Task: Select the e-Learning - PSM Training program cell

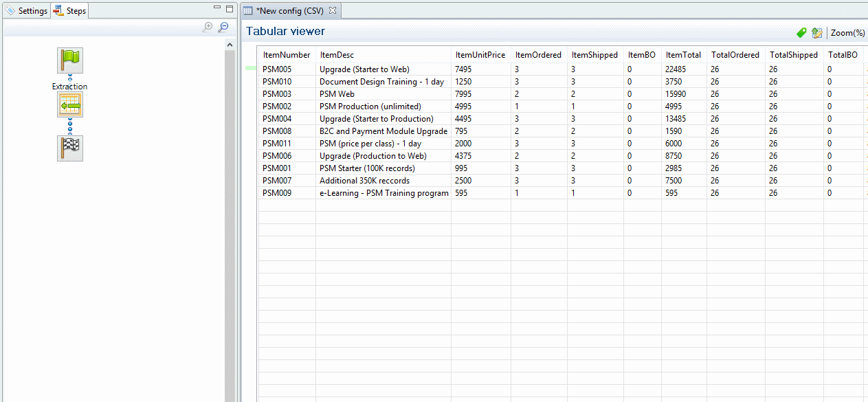Action: pos(383,193)
